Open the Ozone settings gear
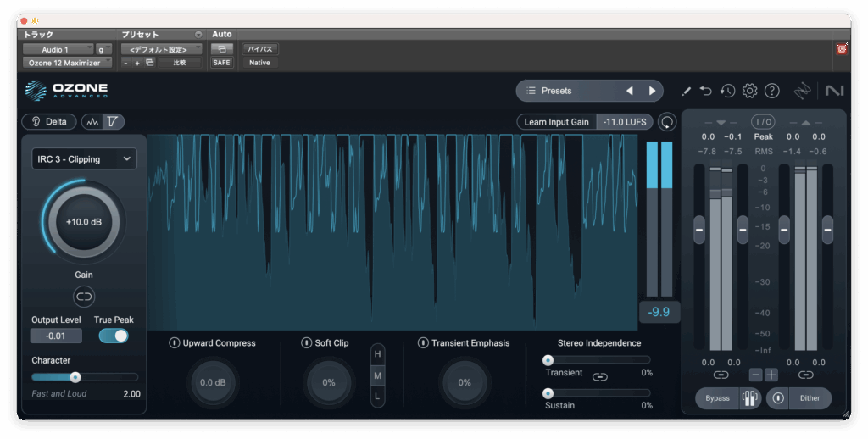868x439 pixels. coord(749,91)
